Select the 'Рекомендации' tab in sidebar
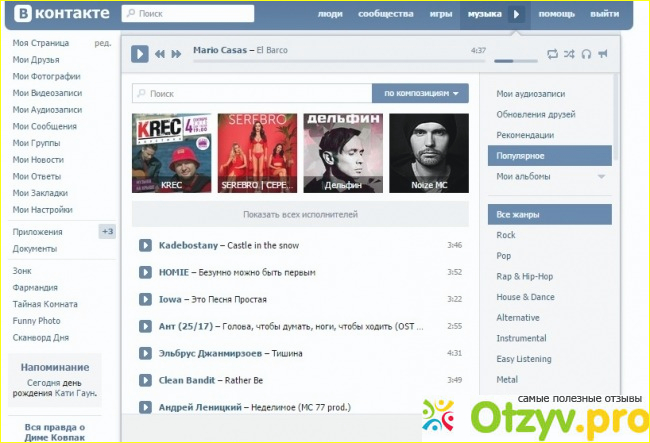 527,135
